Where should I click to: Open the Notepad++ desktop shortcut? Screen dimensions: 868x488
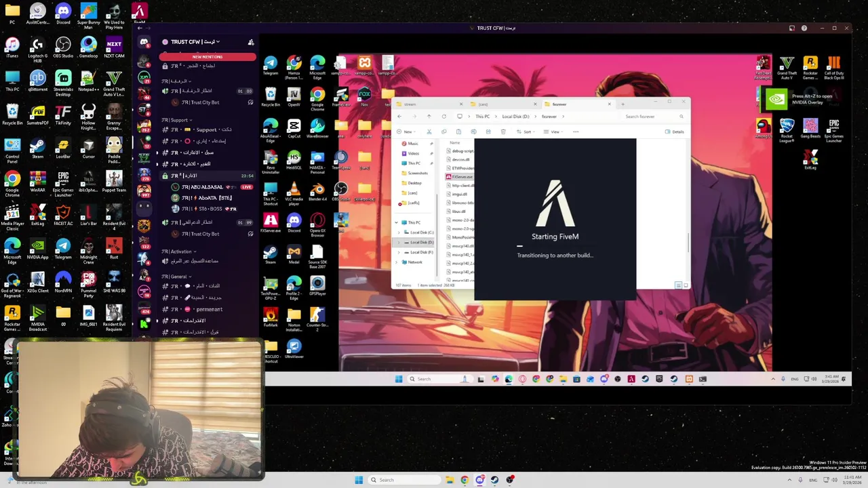tap(88, 80)
